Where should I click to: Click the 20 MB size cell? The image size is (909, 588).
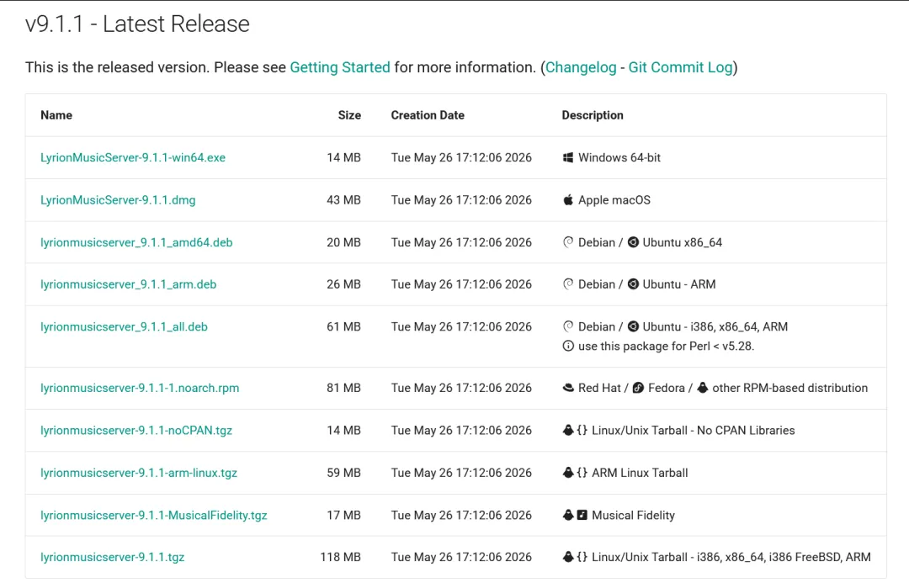tap(343, 242)
